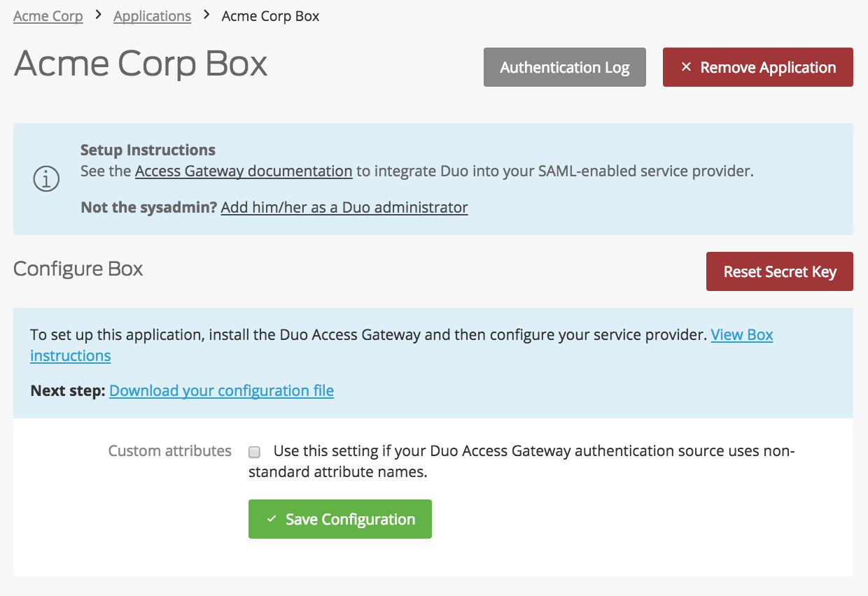
Task: Click the checkmark icon on Save Configuration
Action: (x=272, y=519)
